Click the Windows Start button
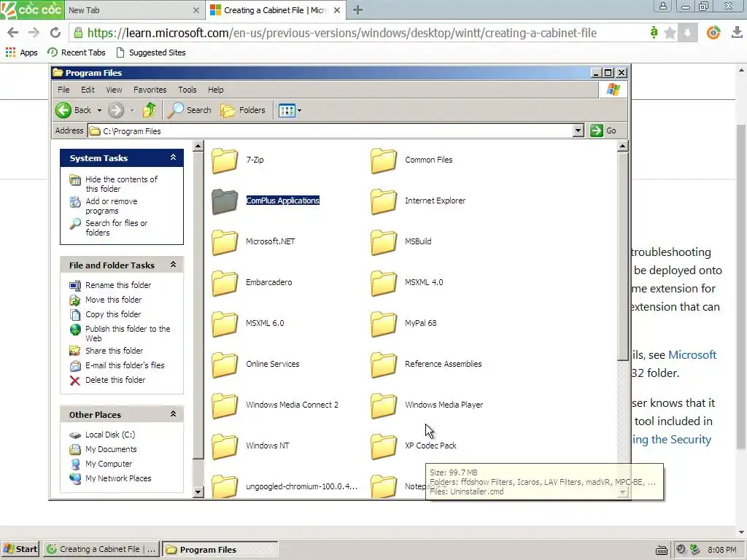The height and width of the screenshot is (560, 747). click(x=20, y=549)
